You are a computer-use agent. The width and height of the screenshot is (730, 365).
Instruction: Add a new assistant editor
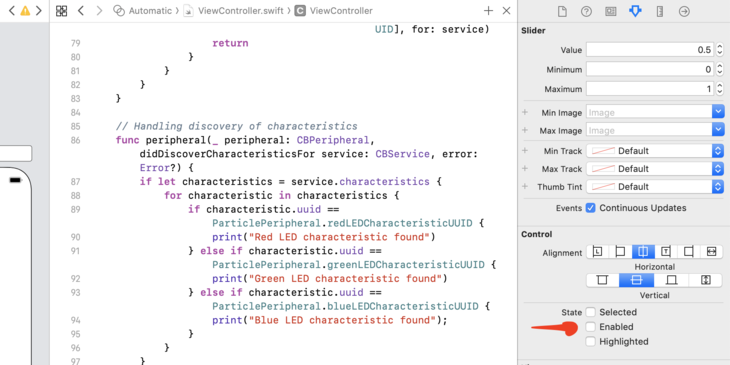(488, 11)
